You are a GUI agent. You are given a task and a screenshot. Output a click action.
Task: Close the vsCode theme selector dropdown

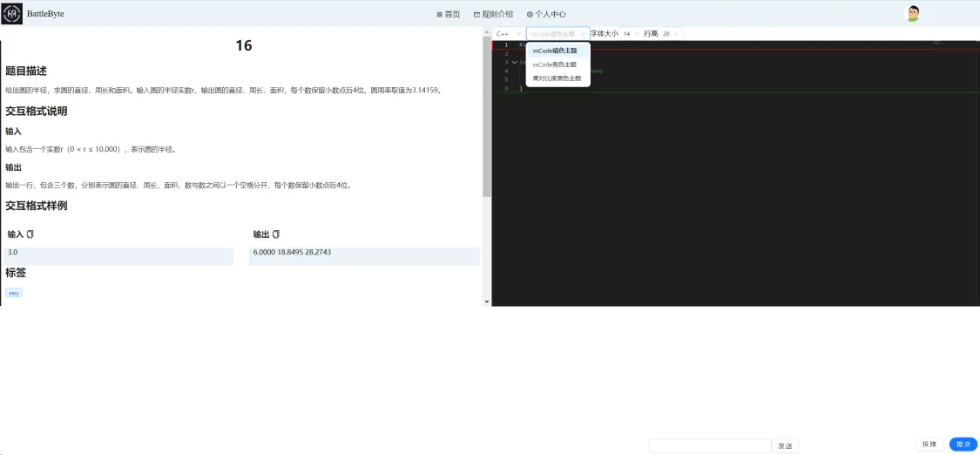558,34
